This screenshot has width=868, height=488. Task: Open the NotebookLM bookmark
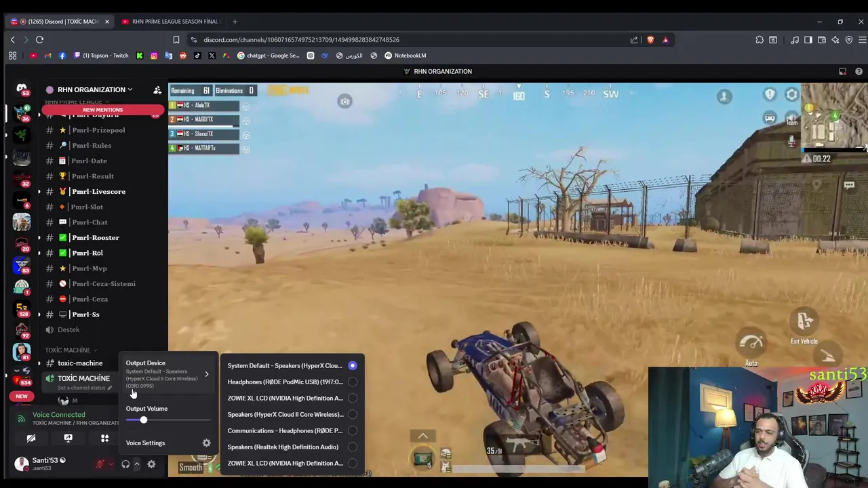click(x=406, y=56)
